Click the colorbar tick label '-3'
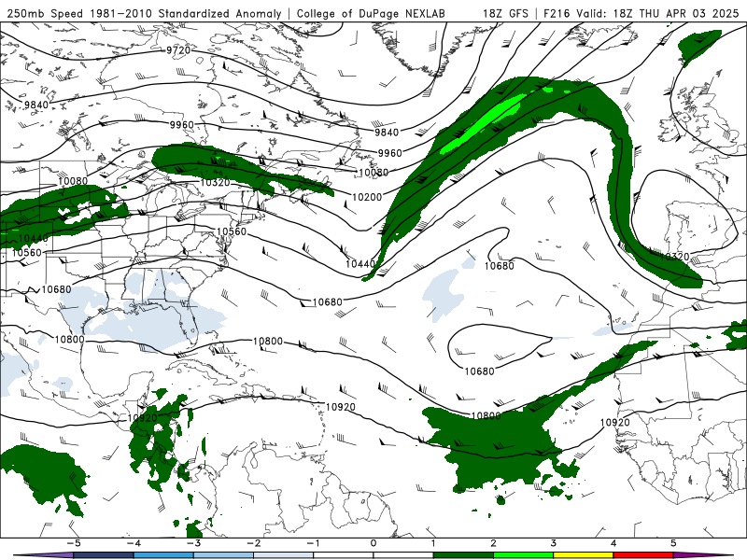 193,543
